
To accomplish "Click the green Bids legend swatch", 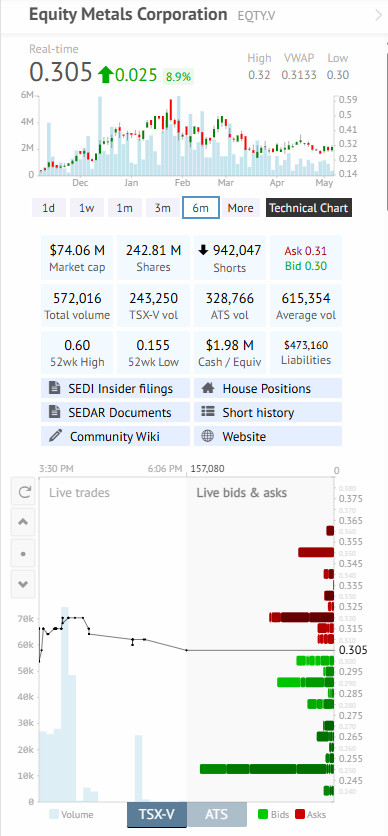I will click(x=262, y=815).
